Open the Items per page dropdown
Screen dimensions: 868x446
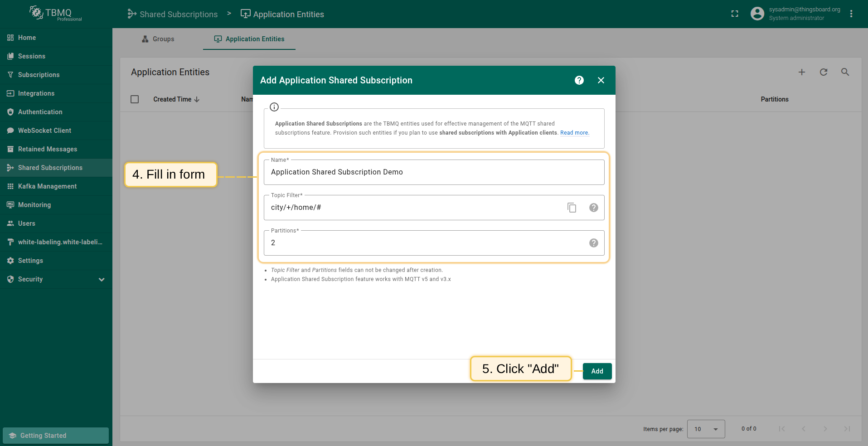pos(706,429)
